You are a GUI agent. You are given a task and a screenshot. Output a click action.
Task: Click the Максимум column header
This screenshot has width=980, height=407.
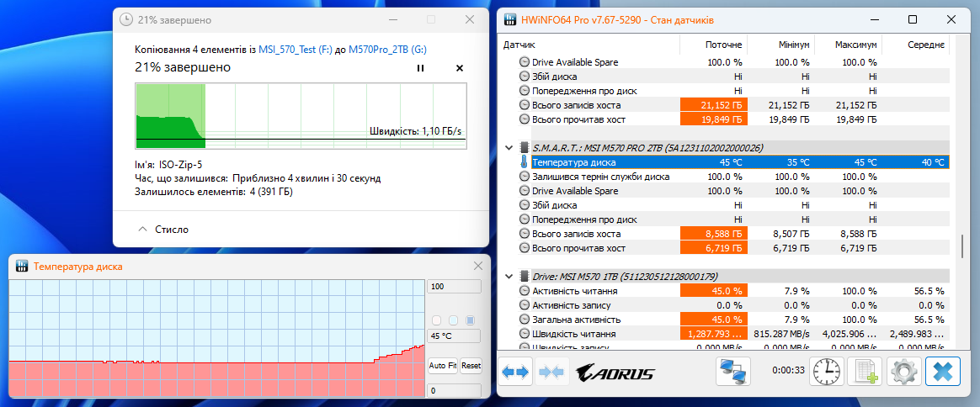click(849, 45)
